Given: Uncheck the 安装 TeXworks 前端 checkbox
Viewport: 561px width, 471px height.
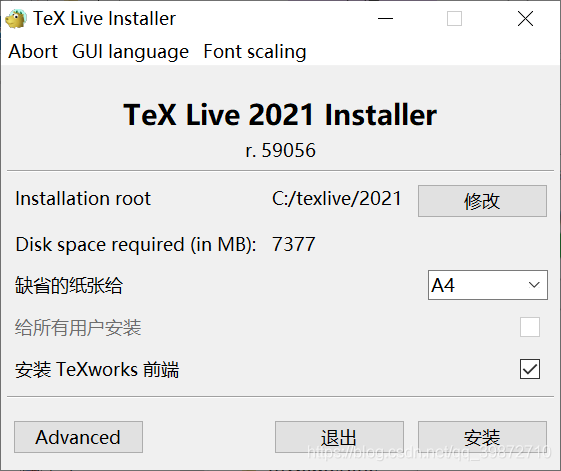Looking at the screenshot, I should click(x=530, y=369).
